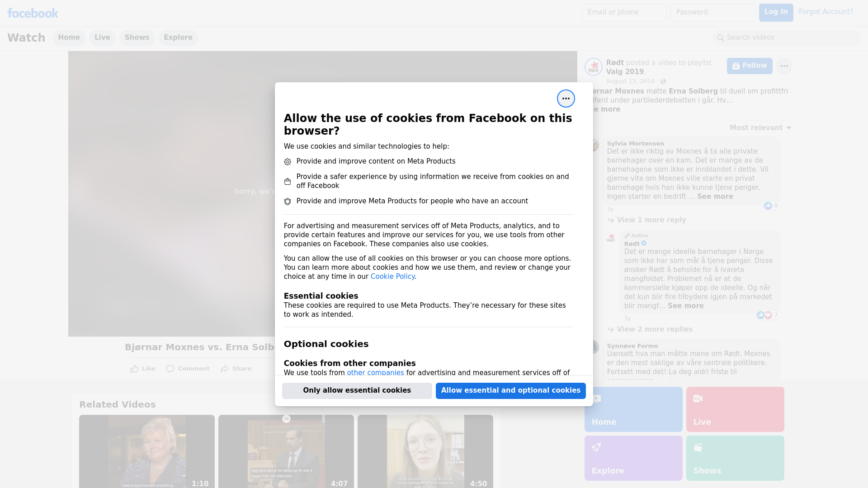Click the August 13, 2019 timestamp

click(630, 81)
